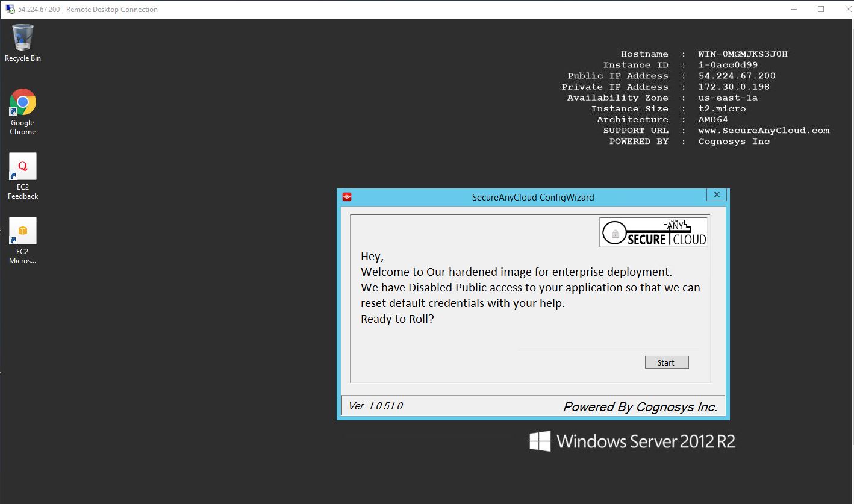This screenshot has height=504, width=854.
Task: Maximize the Remote Desktop Connection window
Action: 820,9
